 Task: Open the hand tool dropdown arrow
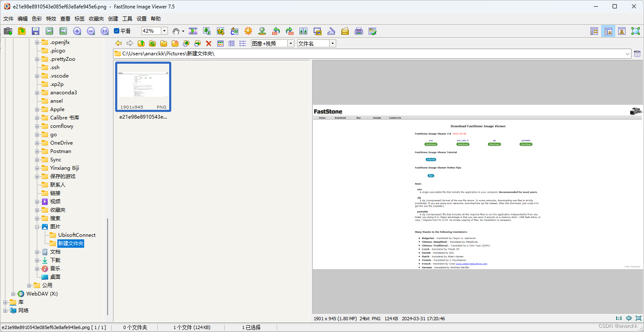click(x=183, y=31)
